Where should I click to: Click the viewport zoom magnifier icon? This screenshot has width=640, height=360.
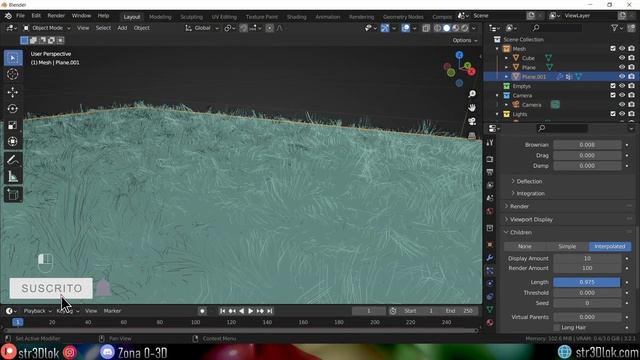click(x=472, y=94)
